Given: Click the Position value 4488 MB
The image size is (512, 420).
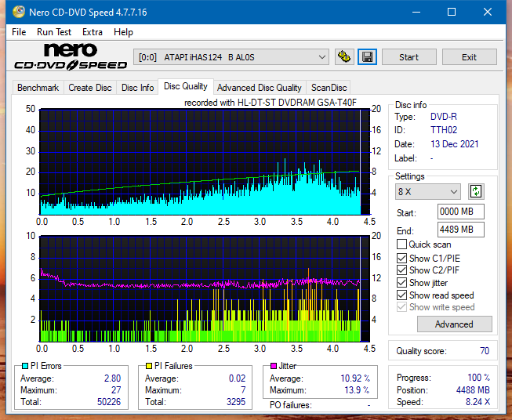Looking at the screenshot, I should click(x=473, y=390).
